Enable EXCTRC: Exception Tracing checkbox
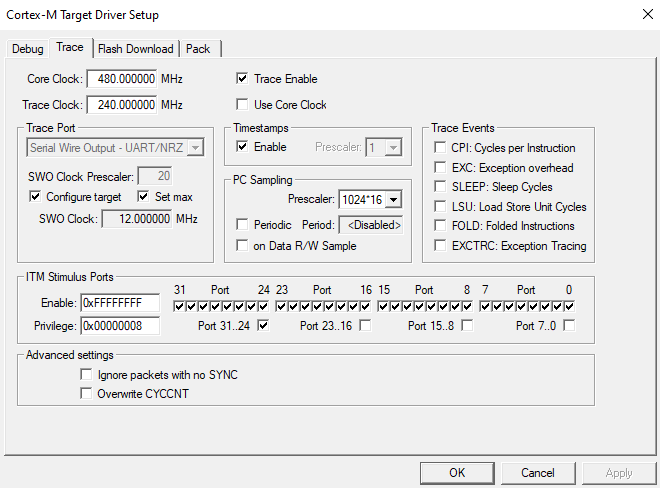 click(440, 245)
